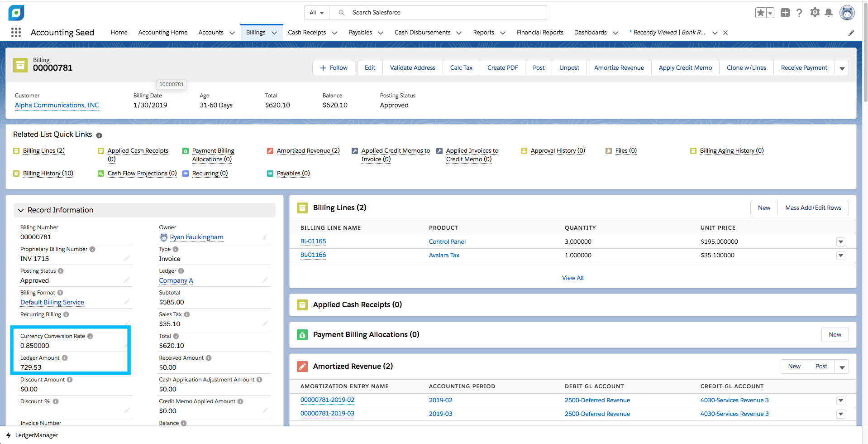This screenshot has height=444, width=868.
Task: Open the Alpha Communications, INC customer link
Action: pyautogui.click(x=57, y=105)
